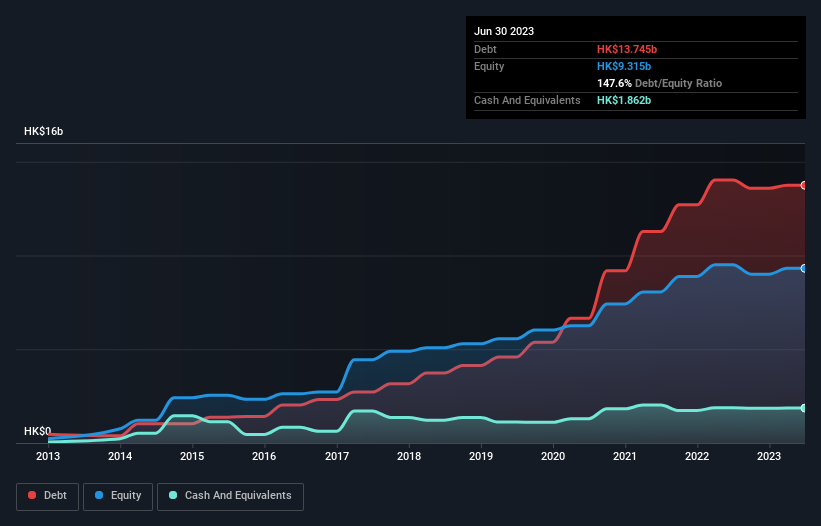Click the 2023 x-axis label
Viewport: 821px width, 526px height.
[769, 456]
